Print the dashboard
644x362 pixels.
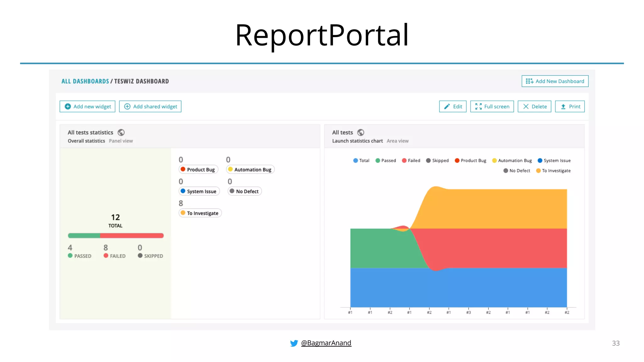coord(570,107)
